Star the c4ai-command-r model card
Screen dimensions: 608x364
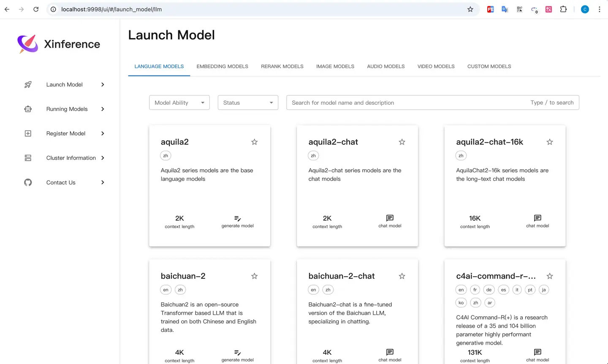pos(549,276)
